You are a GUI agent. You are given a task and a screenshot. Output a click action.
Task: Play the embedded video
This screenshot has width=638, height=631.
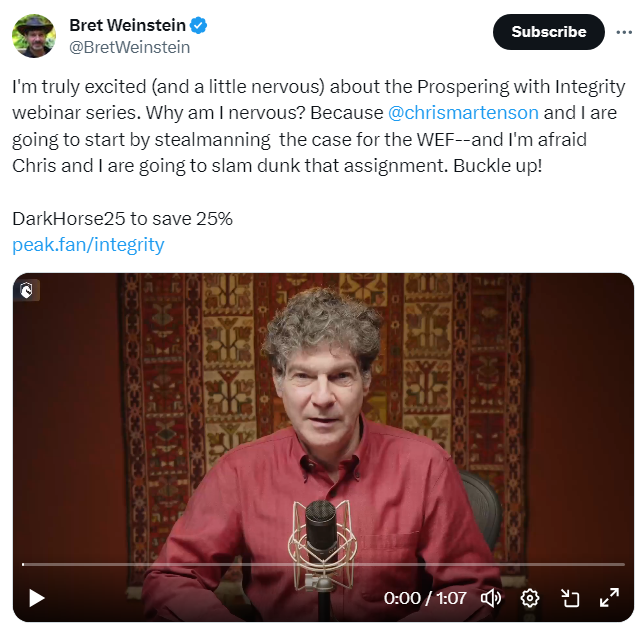pyautogui.click(x=37, y=598)
